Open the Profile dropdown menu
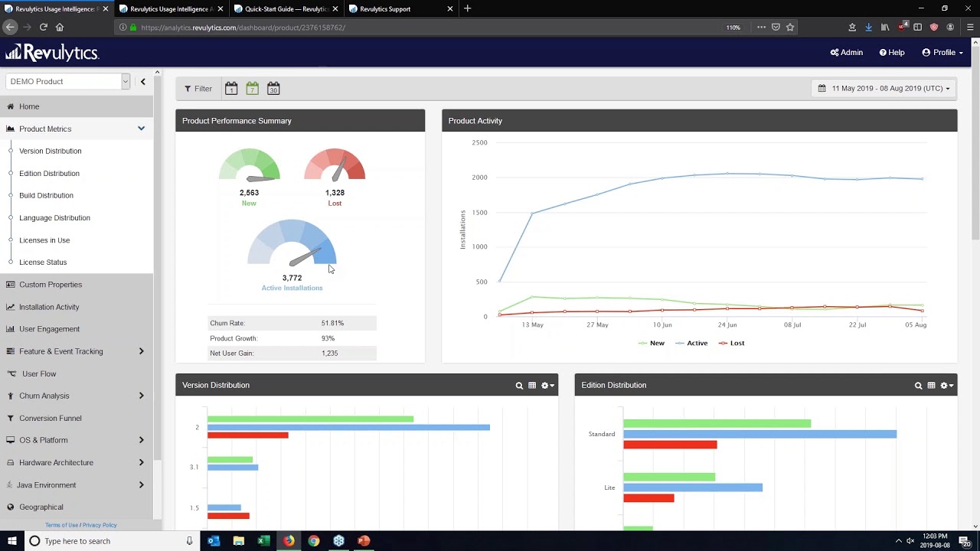The image size is (980, 551). tap(942, 52)
